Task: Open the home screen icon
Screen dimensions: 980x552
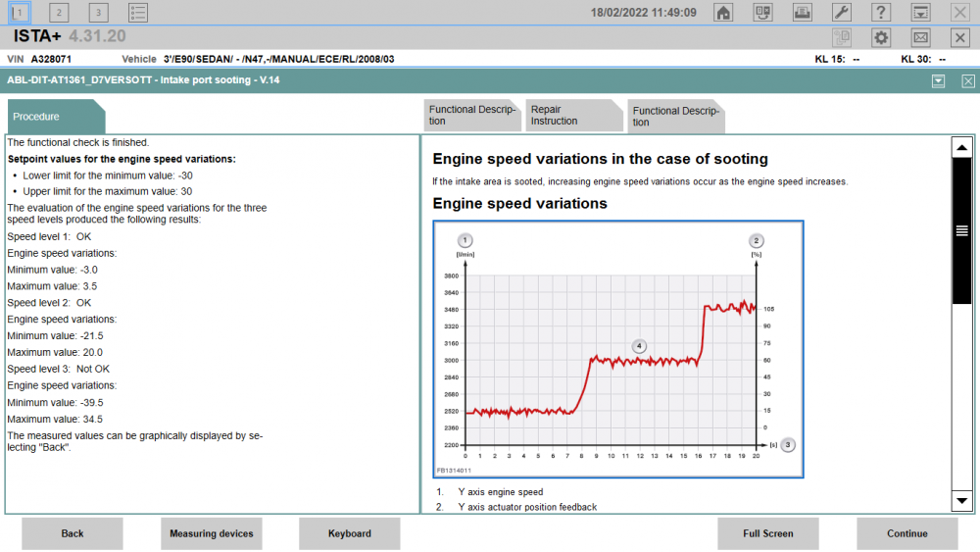Action: coord(723,13)
